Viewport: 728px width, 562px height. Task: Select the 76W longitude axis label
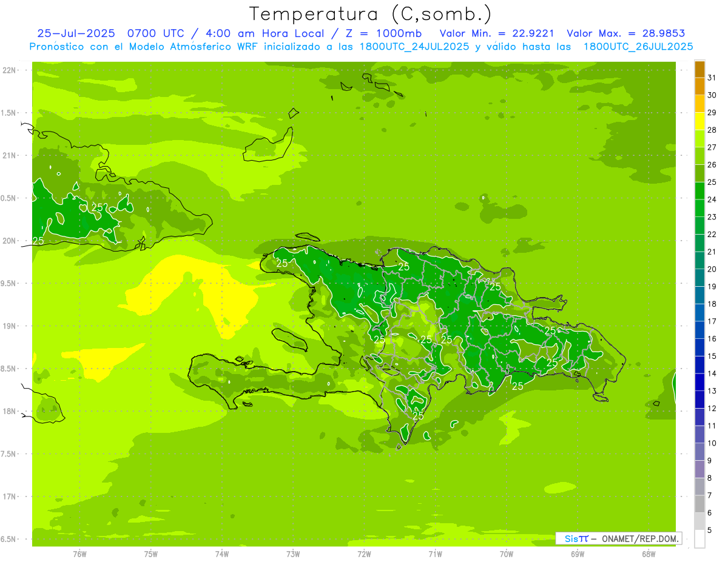(x=79, y=554)
